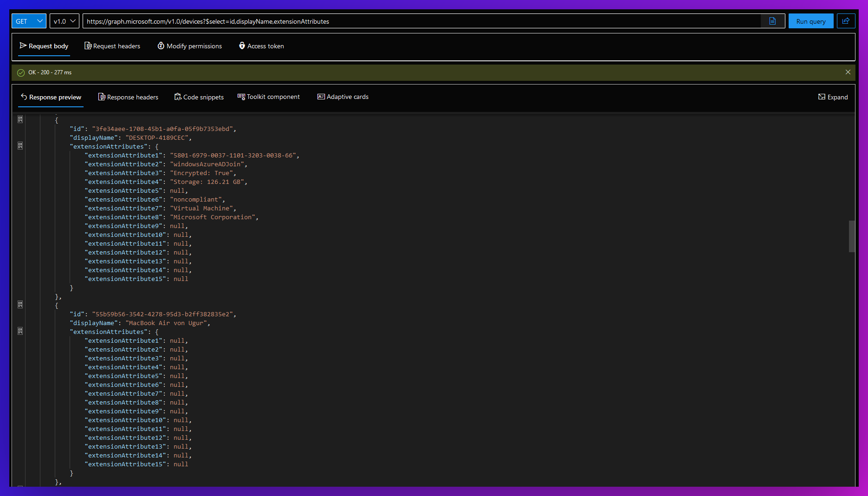Viewport: 868px width, 496px height.
Task: Open the Toolkit component tab
Action: (x=269, y=97)
